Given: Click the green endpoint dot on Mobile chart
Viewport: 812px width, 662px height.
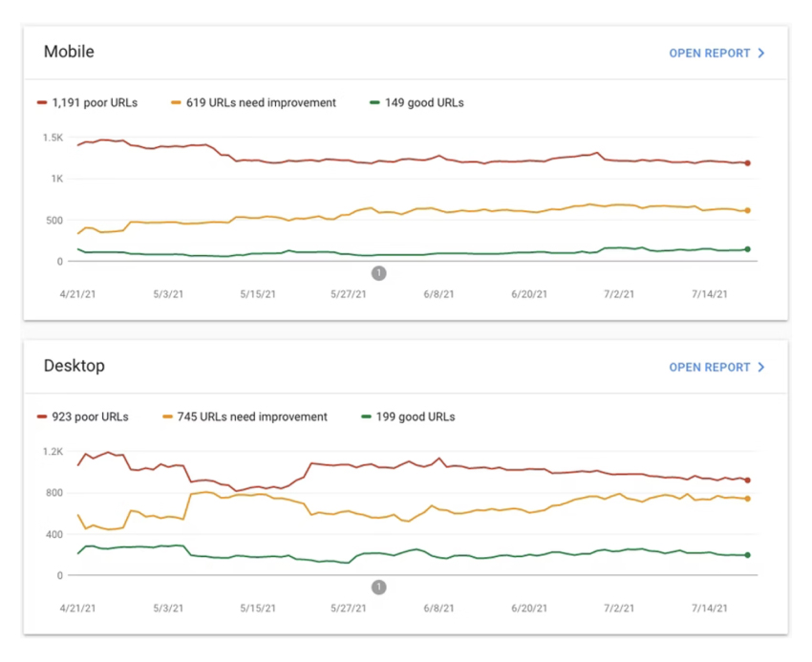Looking at the screenshot, I should [x=747, y=249].
